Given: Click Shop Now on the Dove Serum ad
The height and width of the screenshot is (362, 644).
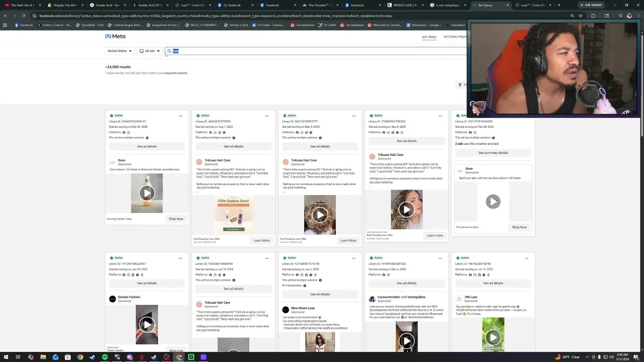Looking at the screenshot, I should 176,219.
